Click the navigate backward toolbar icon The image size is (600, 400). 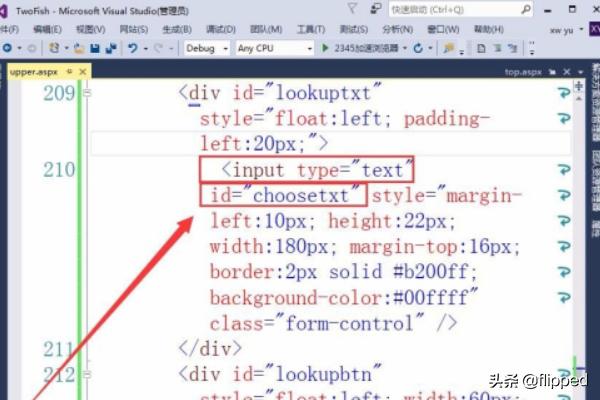point(7,48)
